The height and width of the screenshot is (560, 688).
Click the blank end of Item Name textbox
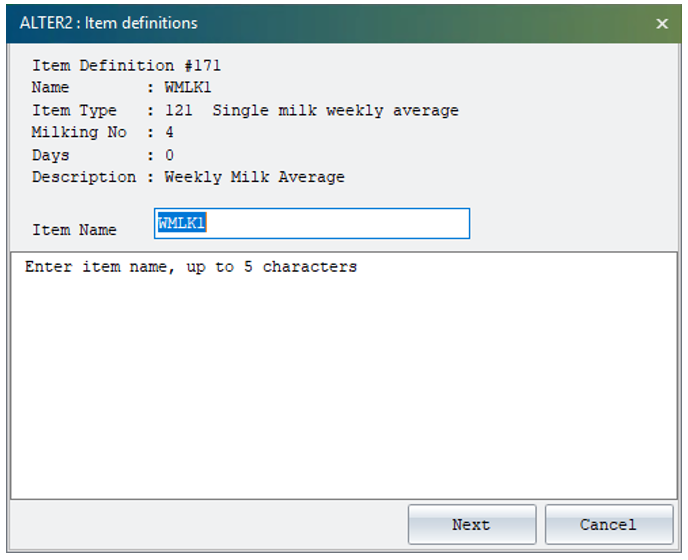(x=338, y=223)
